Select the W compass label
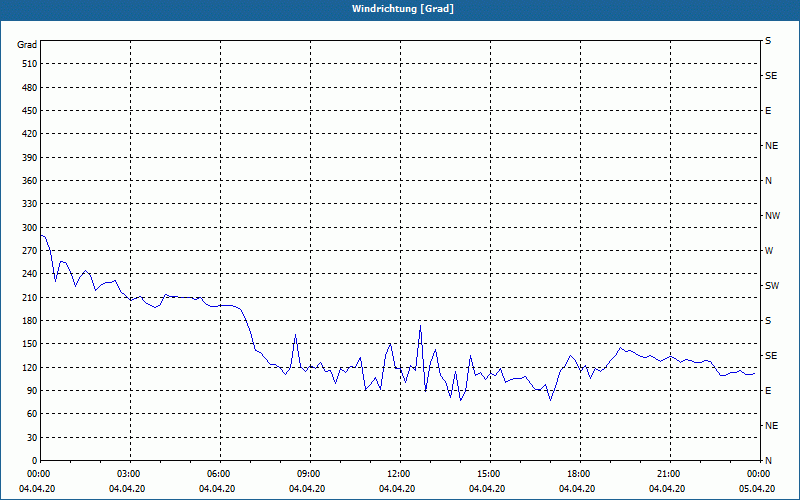 tap(769, 251)
